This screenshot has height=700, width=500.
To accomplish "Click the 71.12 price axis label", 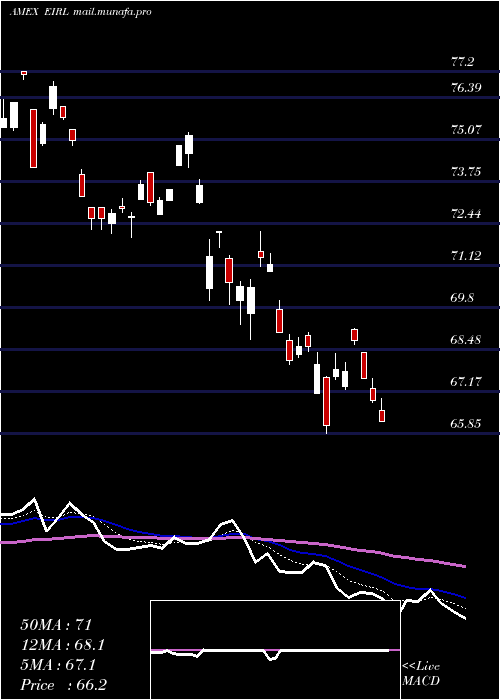I will tap(466, 256).
